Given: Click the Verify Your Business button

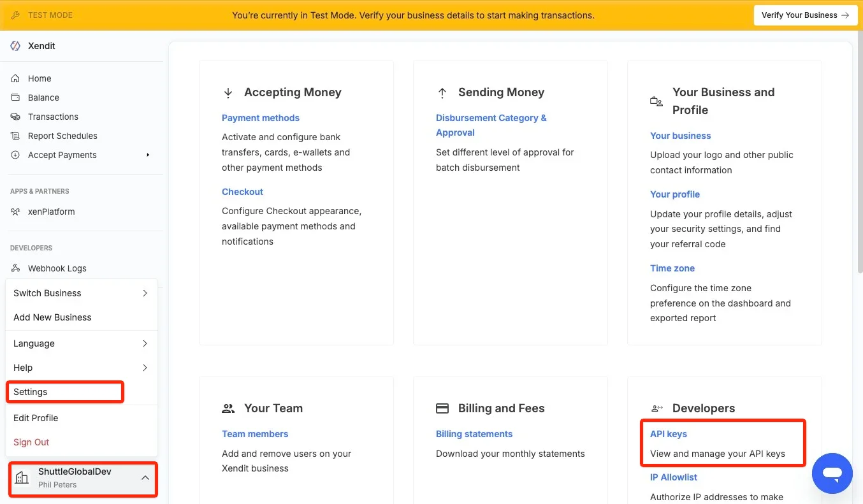Looking at the screenshot, I should [805, 15].
